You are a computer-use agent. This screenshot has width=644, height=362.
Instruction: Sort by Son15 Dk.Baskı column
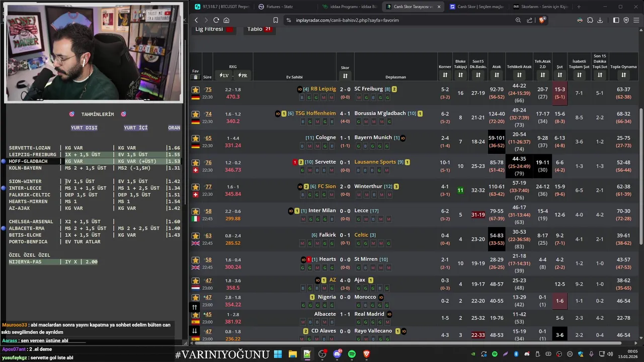(478, 75)
